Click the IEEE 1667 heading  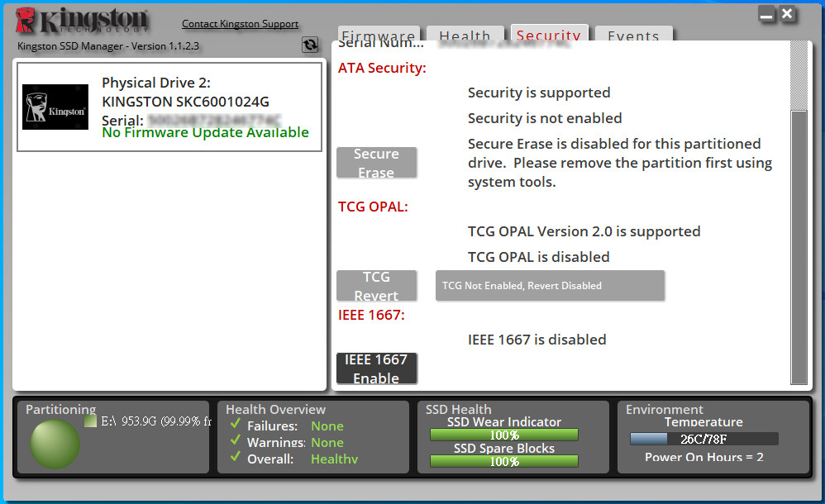pos(371,315)
